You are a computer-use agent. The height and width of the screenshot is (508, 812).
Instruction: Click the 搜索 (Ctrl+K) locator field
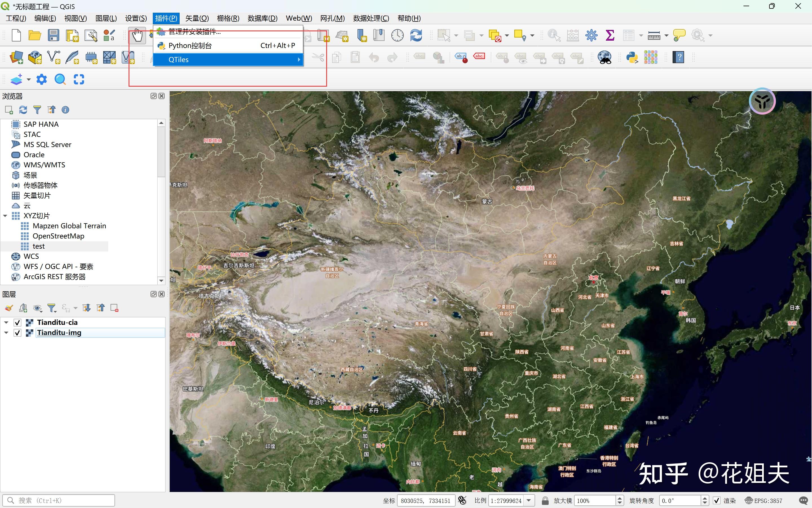coord(59,501)
